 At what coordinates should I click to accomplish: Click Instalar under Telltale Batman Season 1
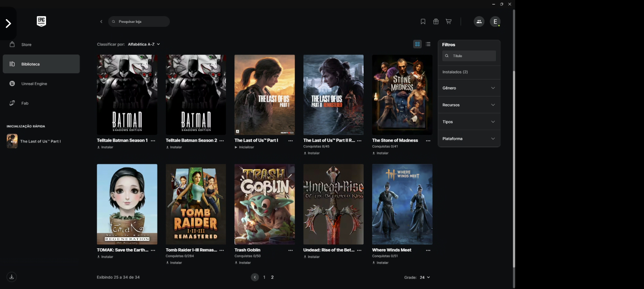(105, 147)
